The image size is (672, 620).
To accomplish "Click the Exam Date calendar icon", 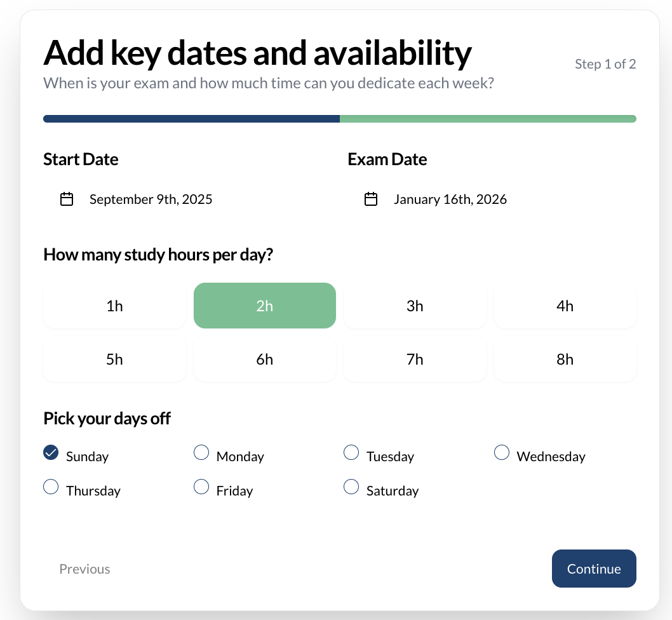I will (371, 199).
